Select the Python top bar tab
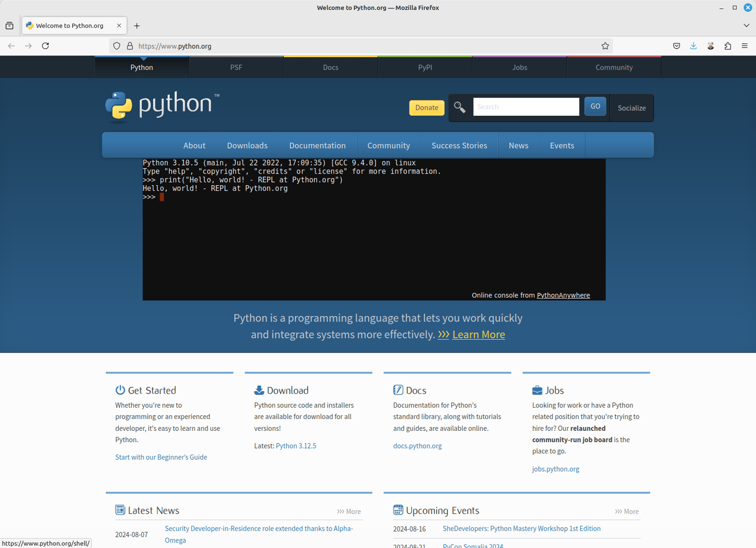Image resolution: width=756 pixels, height=548 pixels. click(142, 67)
